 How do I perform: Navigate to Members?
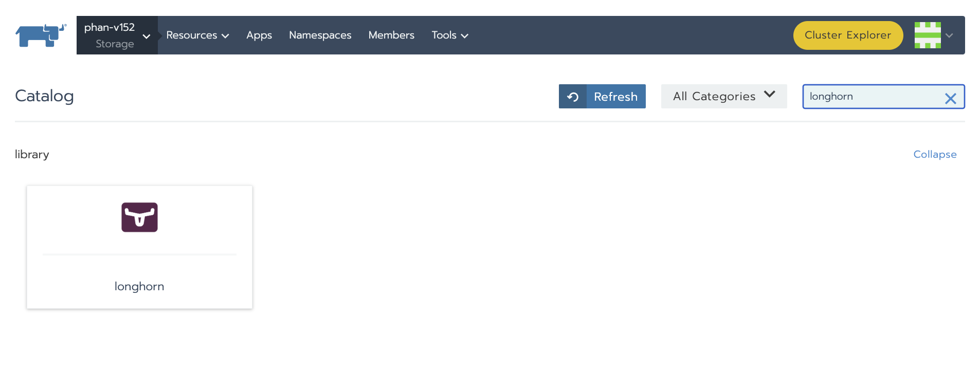(x=391, y=35)
